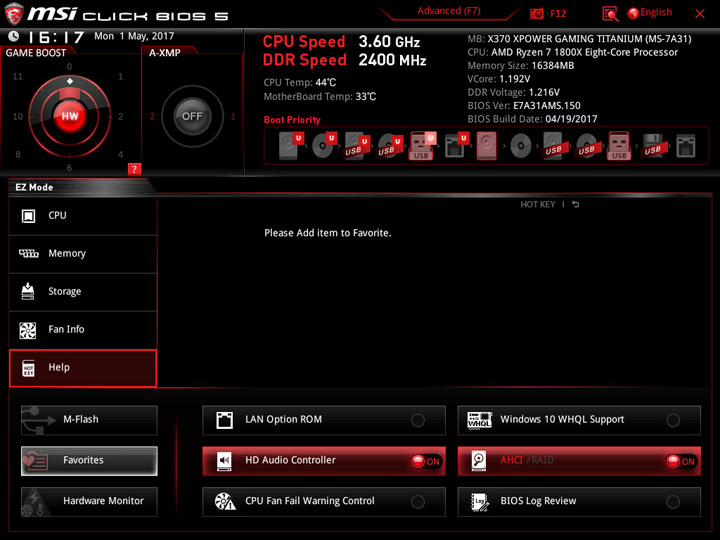This screenshot has width=720, height=540.
Task: Click the DDR Voltage 1.216V reading
Action: [513, 92]
